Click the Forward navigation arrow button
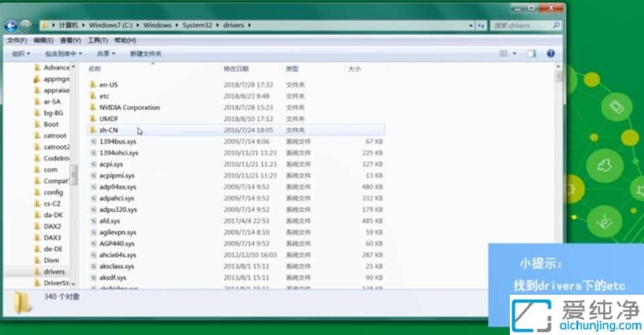The image size is (644, 335). click(25, 25)
